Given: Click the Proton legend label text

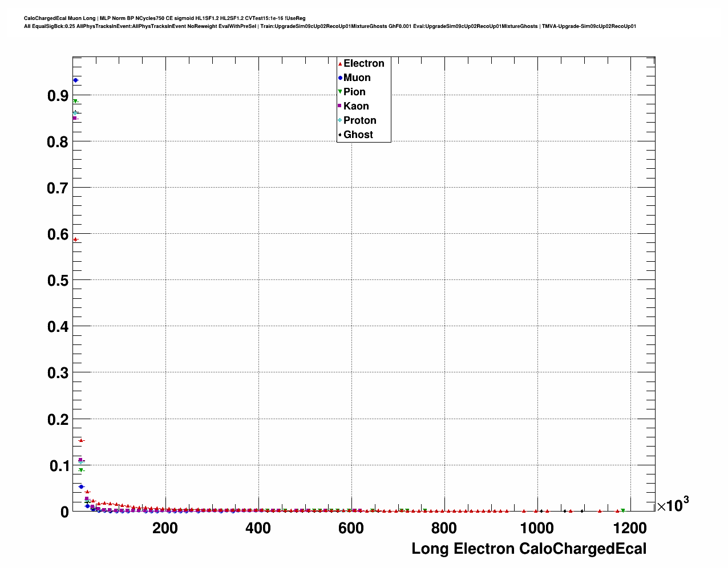Looking at the screenshot, I should [359, 120].
